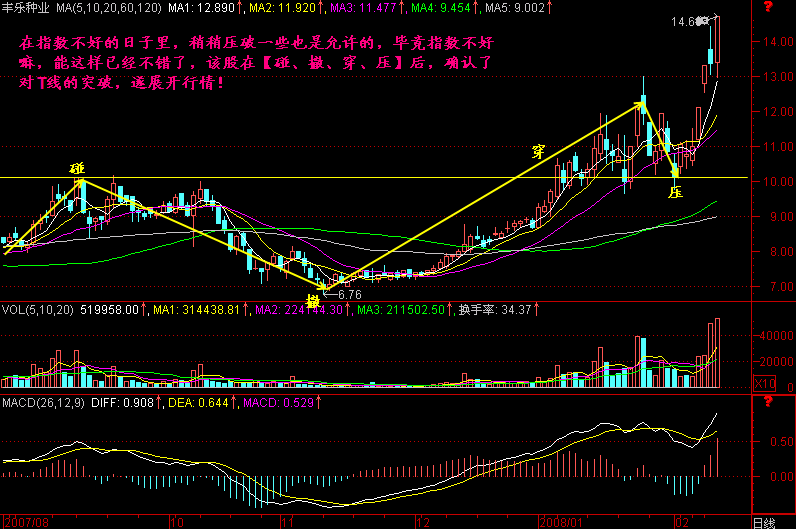
Task: Select the white horizontal line at 10.00
Action: [400, 178]
